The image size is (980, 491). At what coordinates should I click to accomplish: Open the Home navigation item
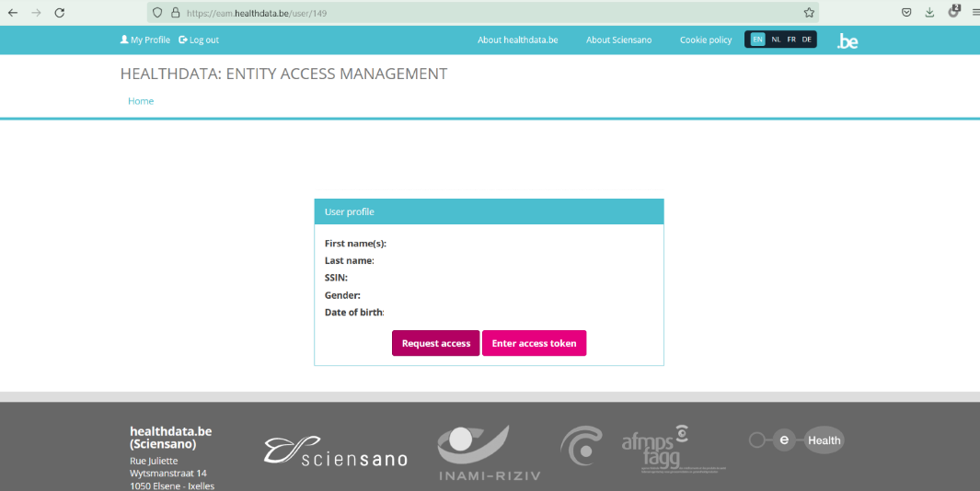[x=141, y=101]
